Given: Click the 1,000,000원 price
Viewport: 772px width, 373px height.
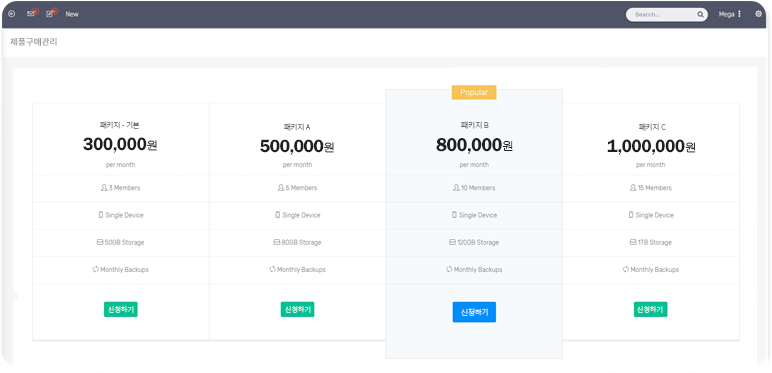Looking at the screenshot, I should tap(651, 146).
